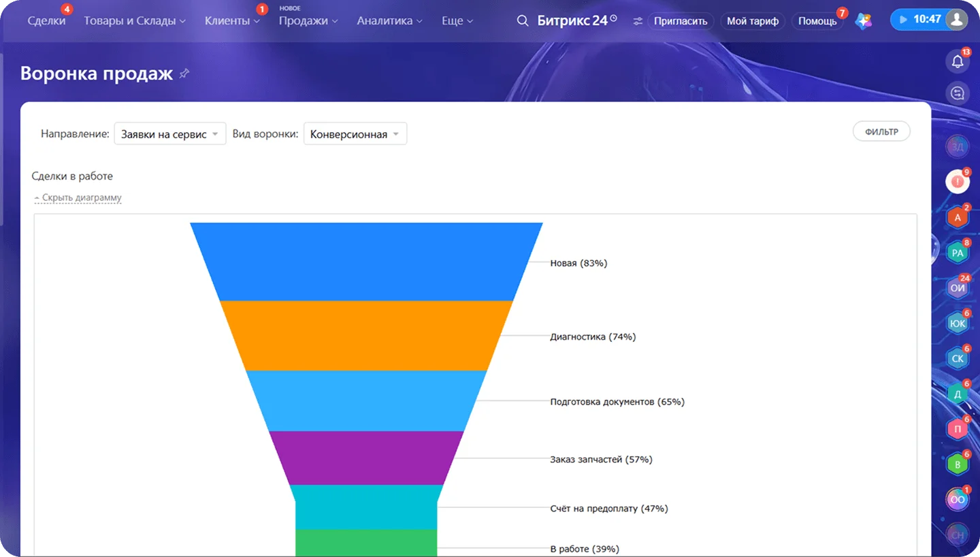Click the Пригласить button
Screen dimensions: 980x557
[x=681, y=21]
